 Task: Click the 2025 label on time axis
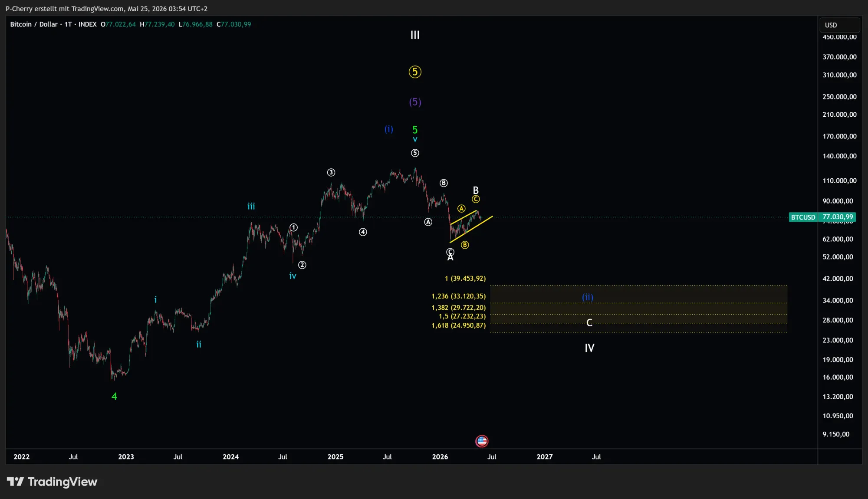pyautogui.click(x=335, y=457)
